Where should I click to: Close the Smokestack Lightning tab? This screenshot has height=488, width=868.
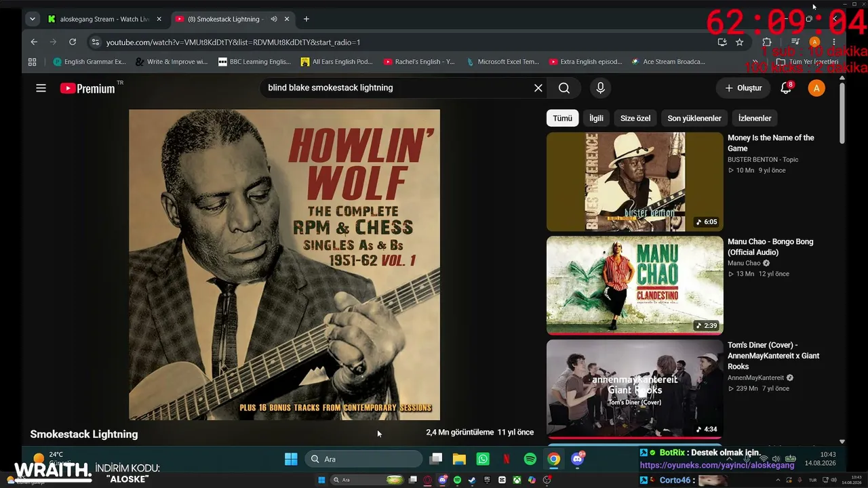coord(286,19)
